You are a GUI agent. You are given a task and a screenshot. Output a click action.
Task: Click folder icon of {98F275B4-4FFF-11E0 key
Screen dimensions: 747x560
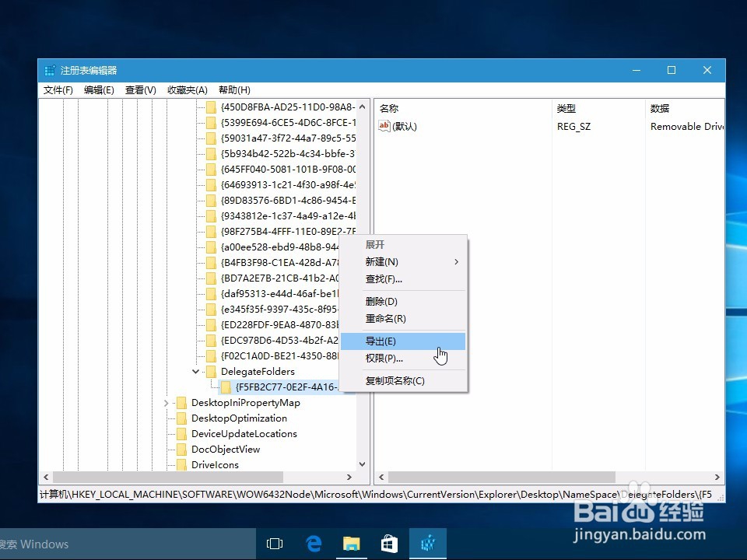(x=211, y=232)
